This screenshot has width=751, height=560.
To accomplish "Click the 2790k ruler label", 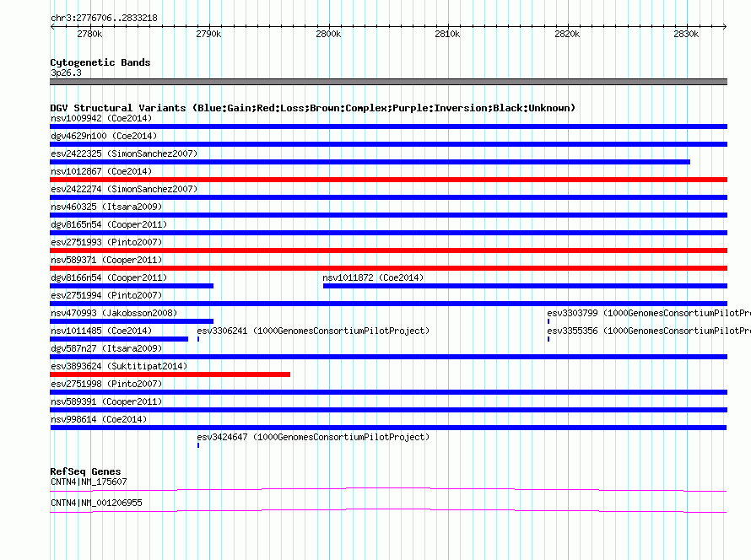I will (208, 34).
